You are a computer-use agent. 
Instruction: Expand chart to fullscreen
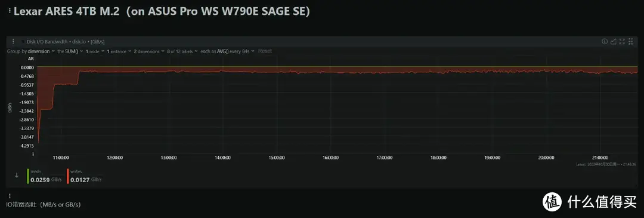[x=622, y=41]
